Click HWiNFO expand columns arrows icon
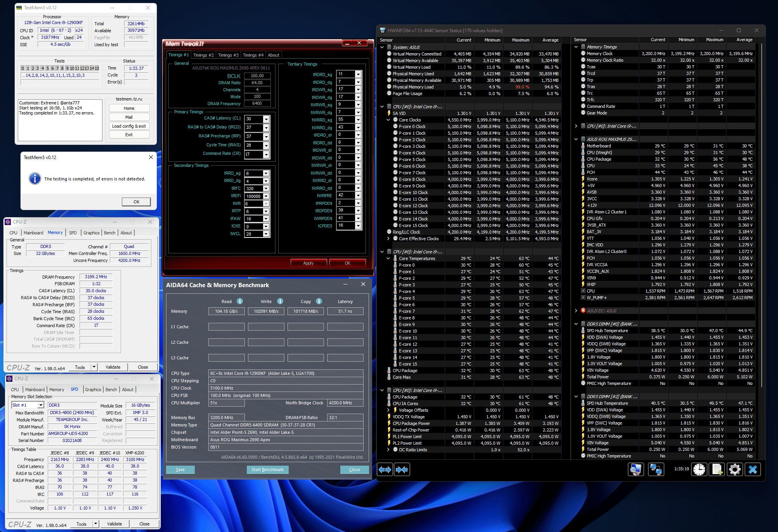 (x=385, y=470)
